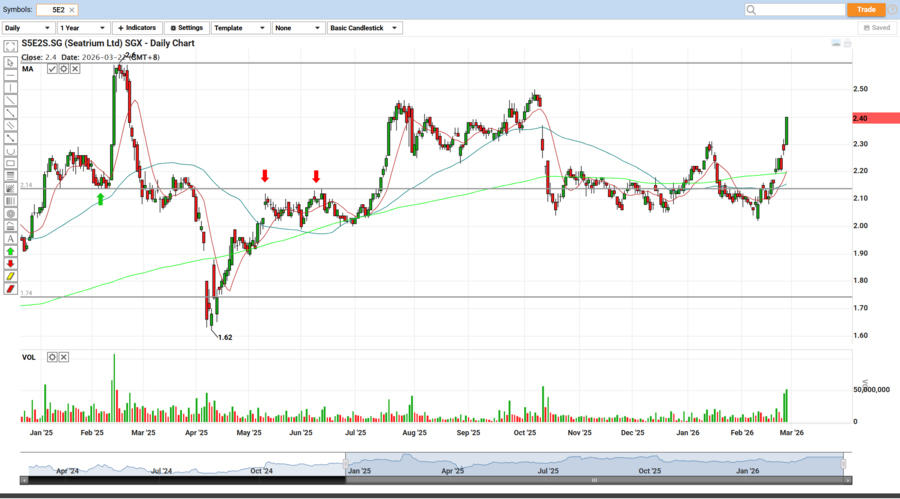Open the VOL indicator settings gear
The height and width of the screenshot is (499, 900).
pos(52,357)
